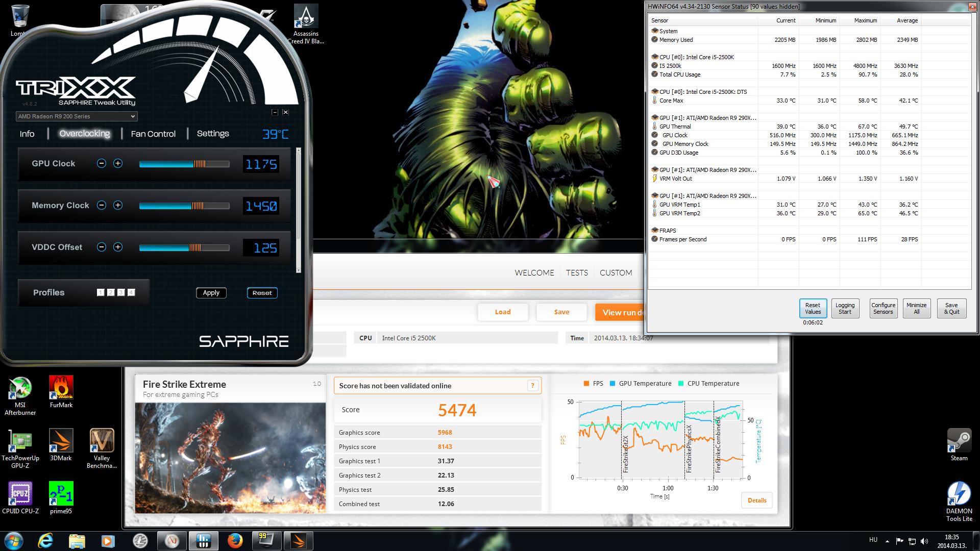Switch to HWiNFO from the taskbar
Screen dimensions: 980x551
point(203,541)
